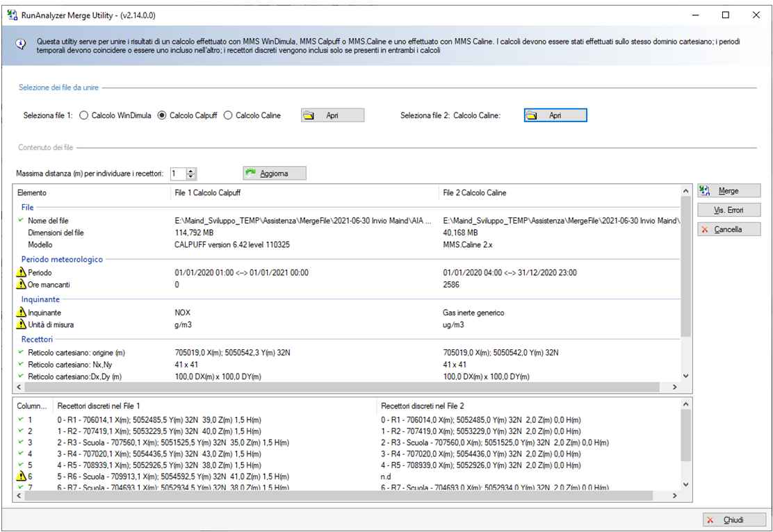Click the Column... header in receptors list
Screen dimensions: 773x532
click(x=33, y=406)
